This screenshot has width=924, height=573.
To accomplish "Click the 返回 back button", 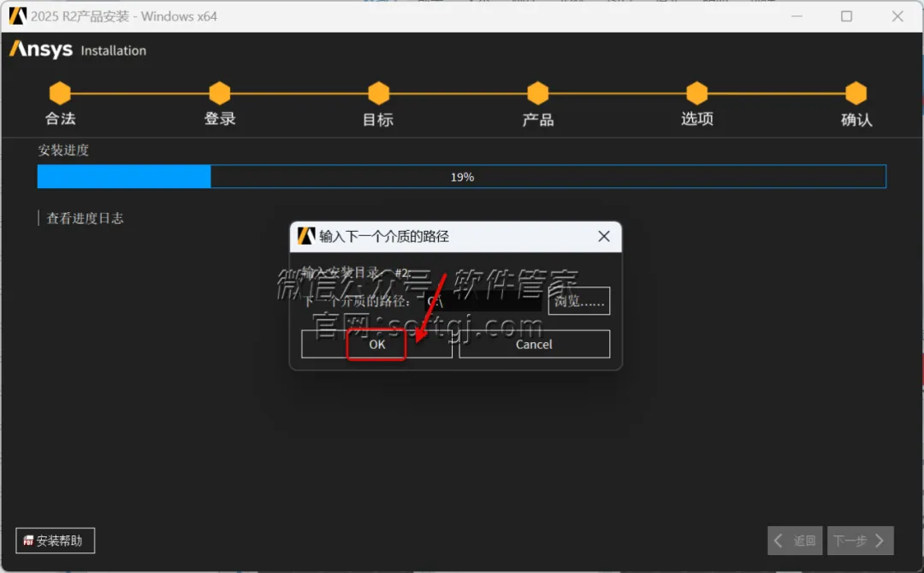I will [x=795, y=541].
